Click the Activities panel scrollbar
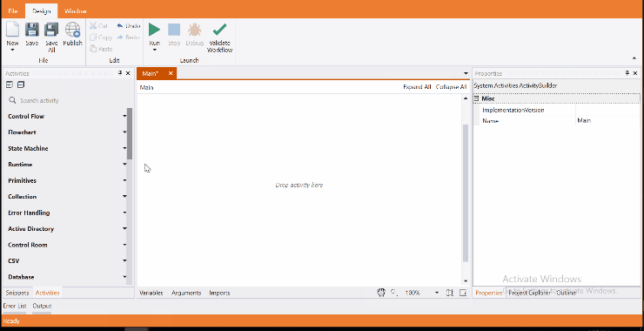The width and height of the screenshot is (644, 331). (x=130, y=133)
